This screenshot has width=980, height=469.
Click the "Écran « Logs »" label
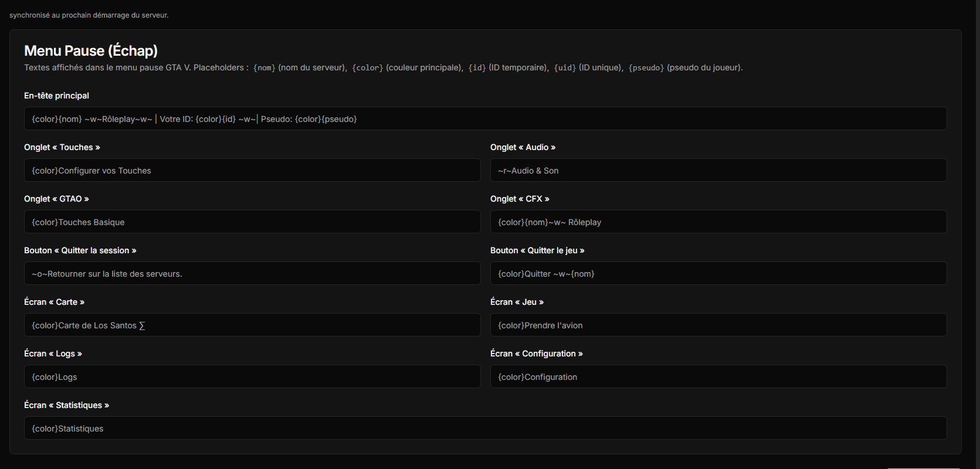53,354
